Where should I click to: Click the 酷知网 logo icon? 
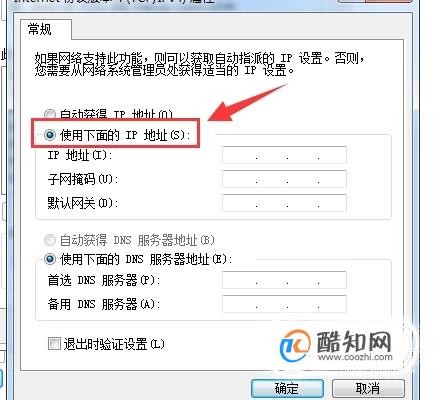[x=295, y=346]
